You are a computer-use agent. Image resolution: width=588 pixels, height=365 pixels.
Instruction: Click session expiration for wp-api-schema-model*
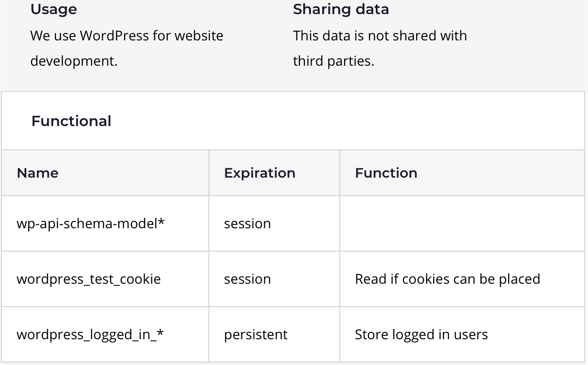tap(247, 223)
